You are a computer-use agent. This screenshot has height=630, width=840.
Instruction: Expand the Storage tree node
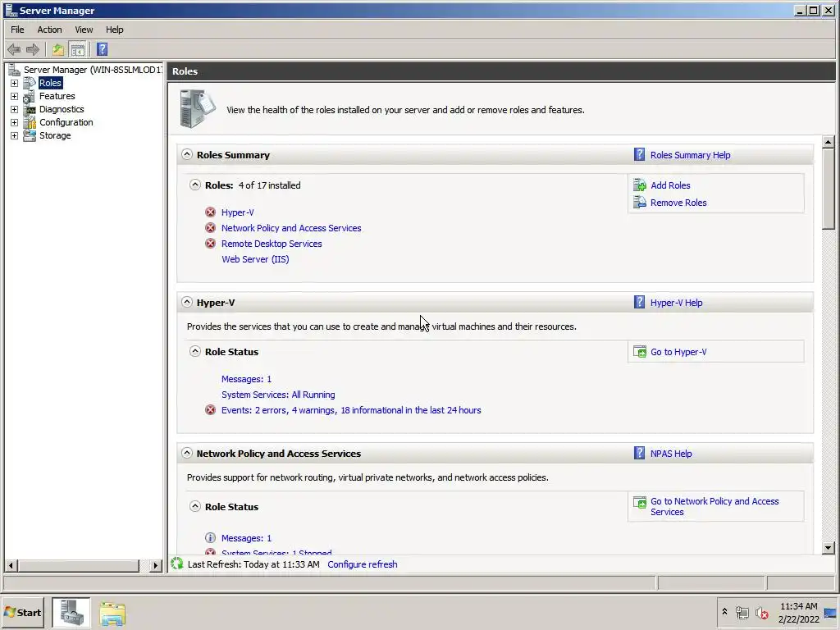(15, 135)
